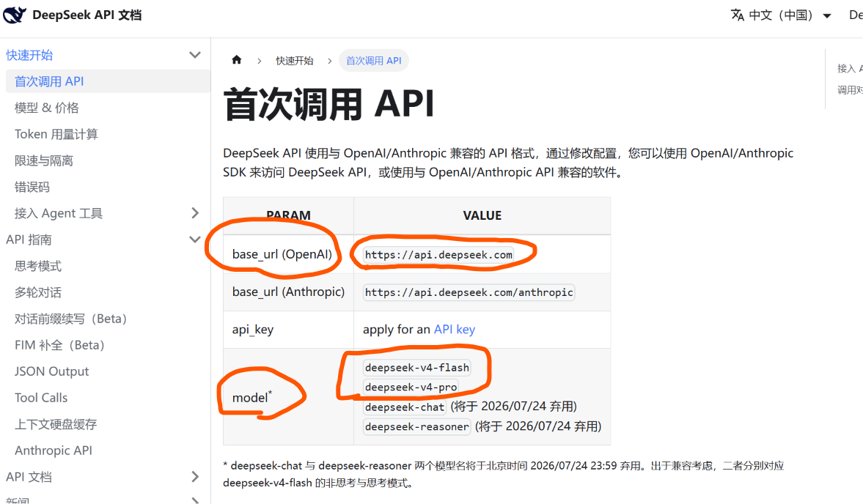Open 首次调用 API in the sidebar
Image resolution: width=863 pixels, height=504 pixels.
coord(108,81)
